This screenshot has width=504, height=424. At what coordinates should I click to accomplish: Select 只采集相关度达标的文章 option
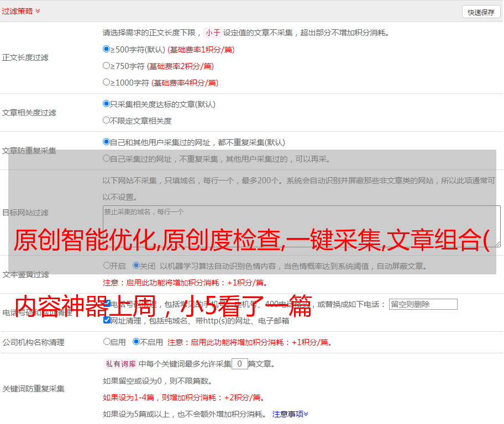coord(107,104)
